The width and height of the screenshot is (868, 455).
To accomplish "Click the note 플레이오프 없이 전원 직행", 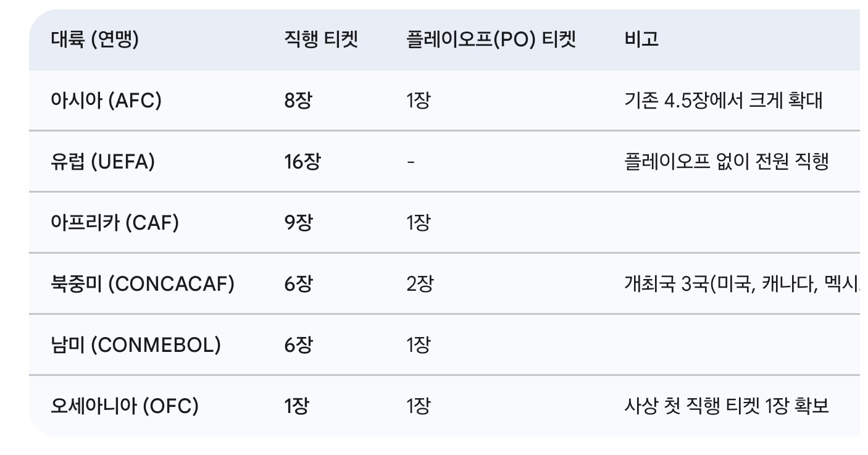I will (x=727, y=162).
